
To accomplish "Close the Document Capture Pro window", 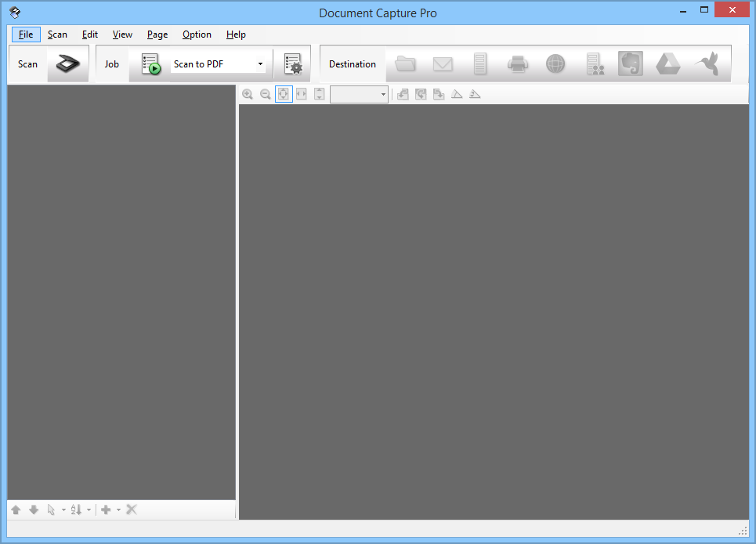I will point(732,9).
